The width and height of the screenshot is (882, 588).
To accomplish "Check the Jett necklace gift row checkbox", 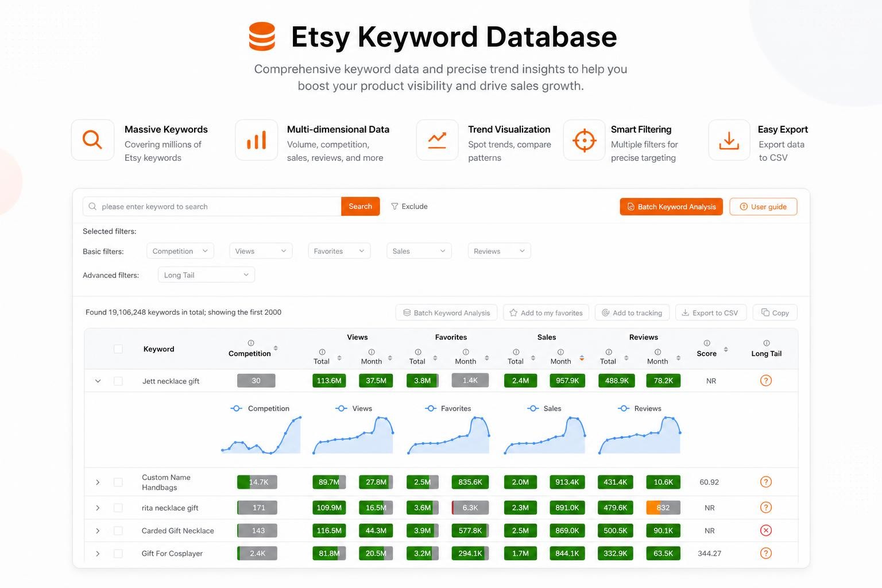I will [x=118, y=381].
